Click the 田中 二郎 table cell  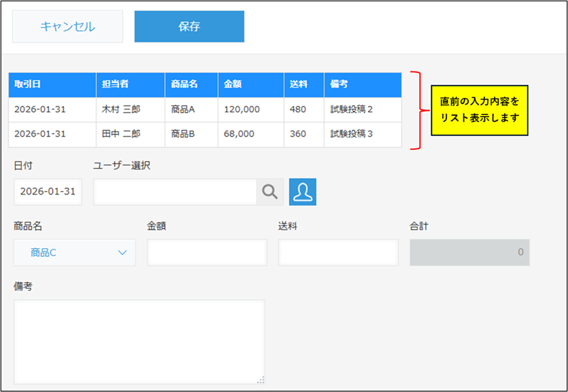click(131, 134)
